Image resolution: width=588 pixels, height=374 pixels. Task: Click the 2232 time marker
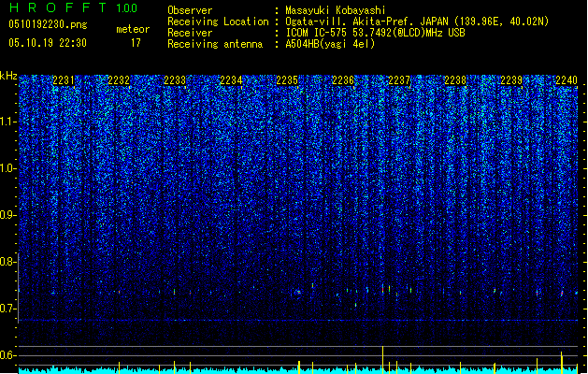119,80
